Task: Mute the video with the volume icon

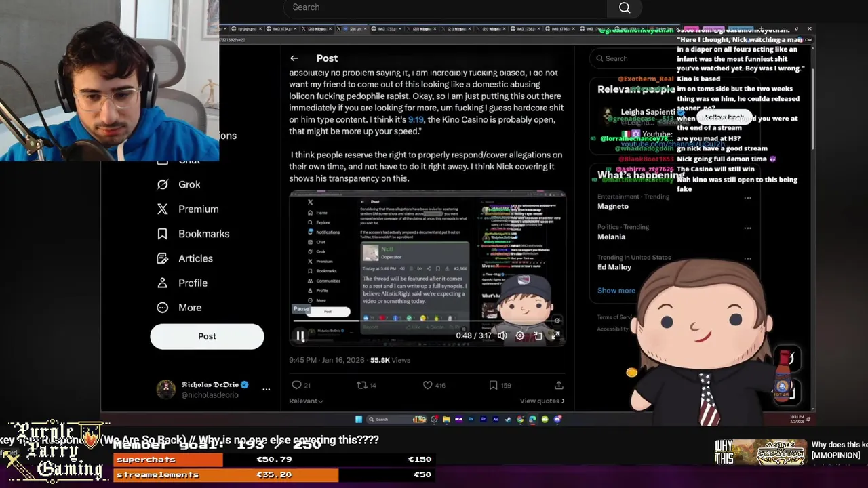Action: (x=502, y=335)
